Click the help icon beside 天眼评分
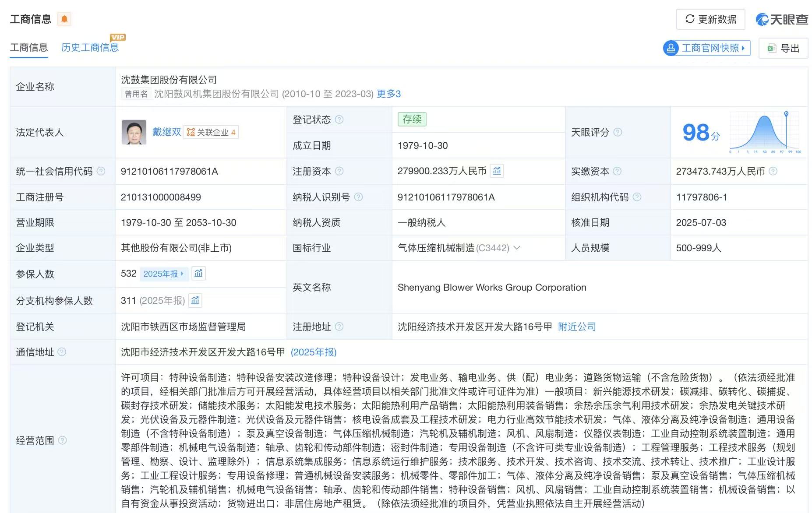Viewport: 812px width, 513px height. point(618,132)
